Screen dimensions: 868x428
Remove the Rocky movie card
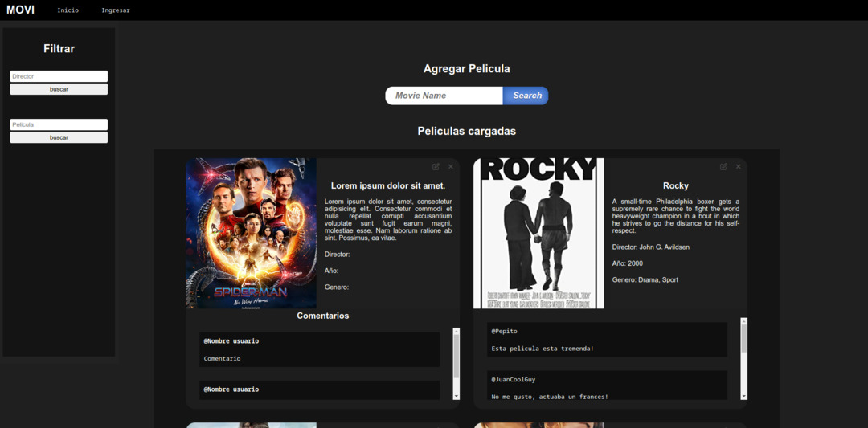pyautogui.click(x=738, y=166)
